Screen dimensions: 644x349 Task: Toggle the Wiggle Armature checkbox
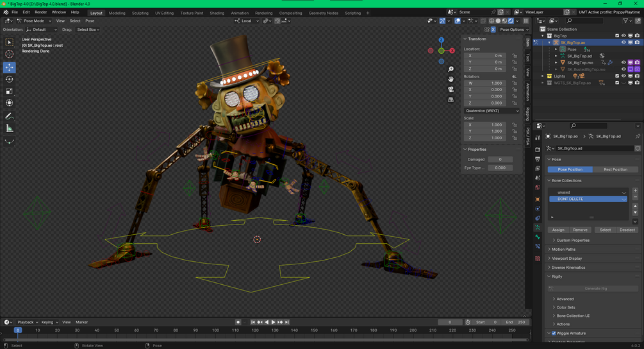(x=554, y=334)
